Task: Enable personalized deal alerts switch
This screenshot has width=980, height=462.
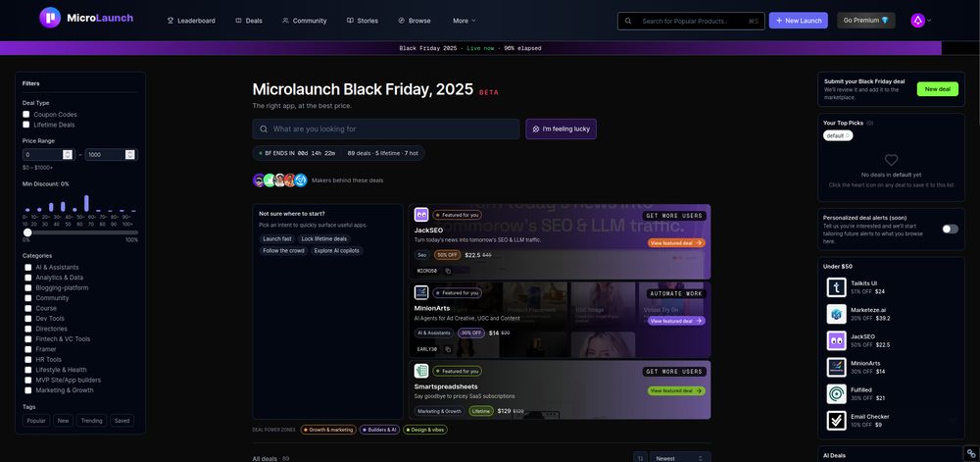Action: pos(950,229)
